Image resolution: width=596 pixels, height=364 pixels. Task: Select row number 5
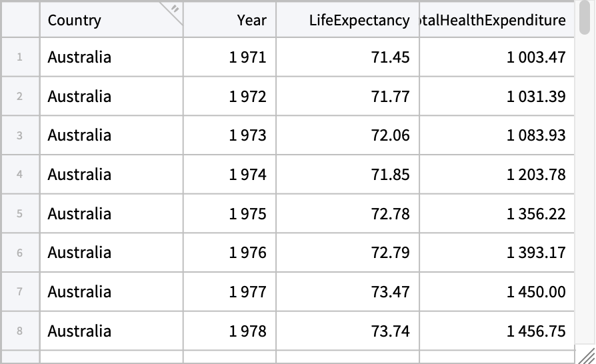[x=20, y=214]
